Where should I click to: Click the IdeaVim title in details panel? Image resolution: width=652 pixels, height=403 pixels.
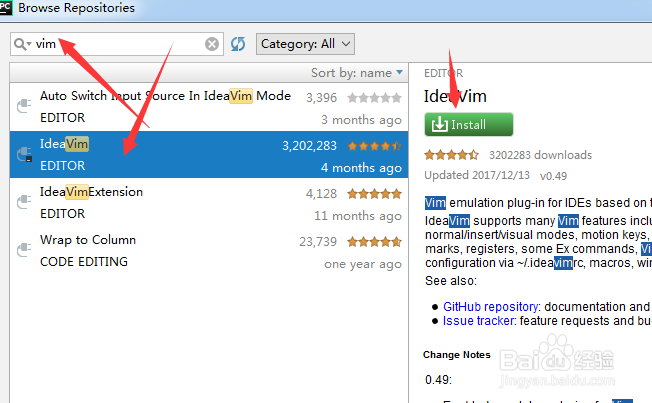[455, 96]
